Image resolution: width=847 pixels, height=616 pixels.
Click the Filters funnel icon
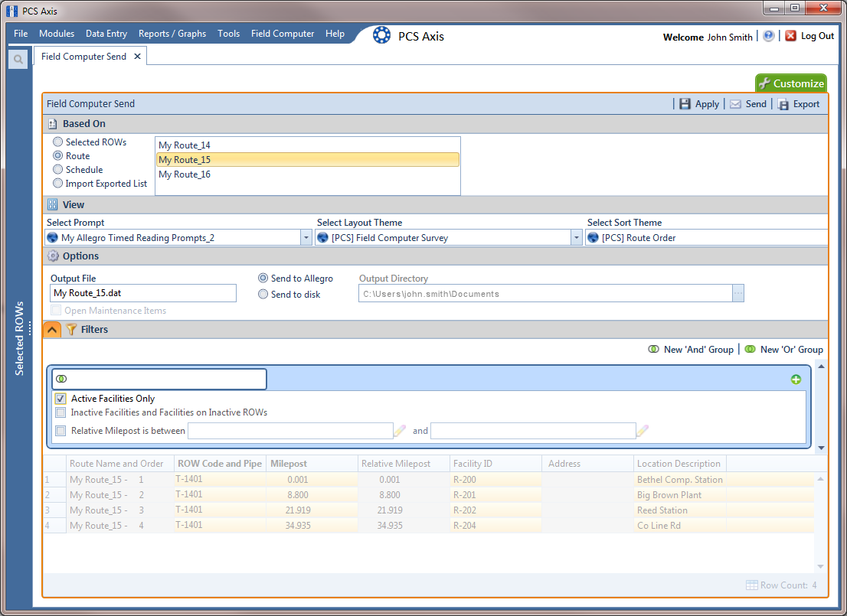(71, 329)
